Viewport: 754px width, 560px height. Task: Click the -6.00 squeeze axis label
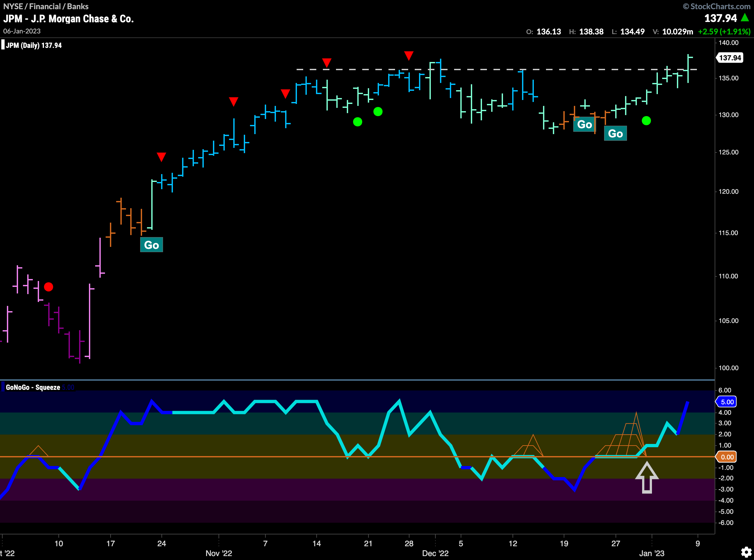tap(725, 523)
